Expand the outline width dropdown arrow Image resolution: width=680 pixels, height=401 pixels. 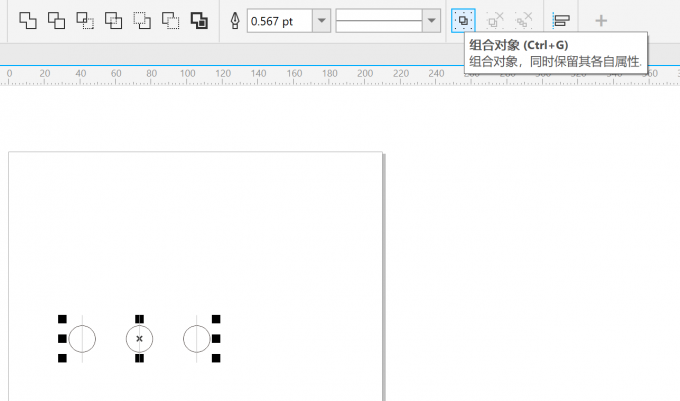[x=321, y=21]
